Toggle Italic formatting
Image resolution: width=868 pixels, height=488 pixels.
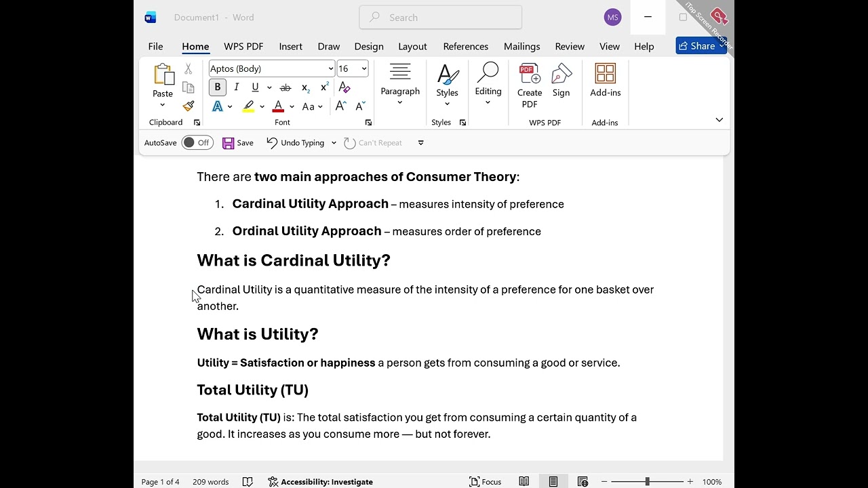coord(236,87)
